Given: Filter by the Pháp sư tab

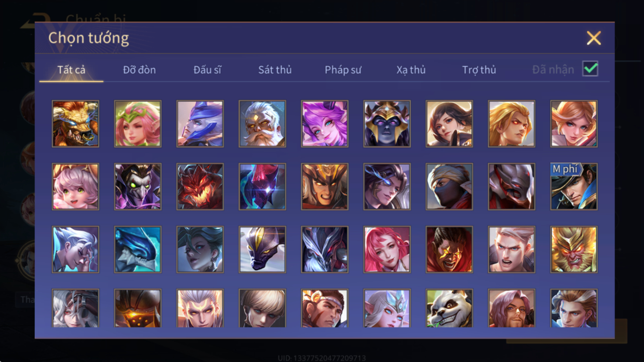Looking at the screenshot, I should click(x=343, y=70).
